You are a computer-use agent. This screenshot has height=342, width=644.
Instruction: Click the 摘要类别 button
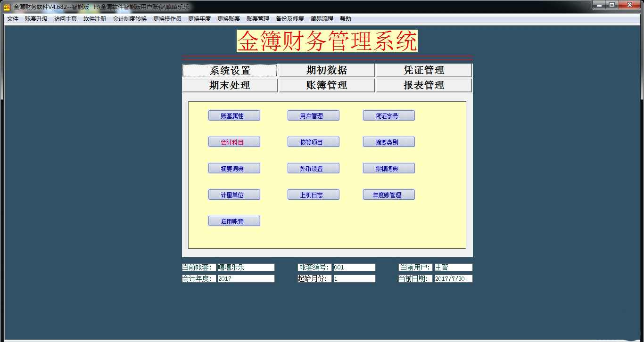(389, 142)
